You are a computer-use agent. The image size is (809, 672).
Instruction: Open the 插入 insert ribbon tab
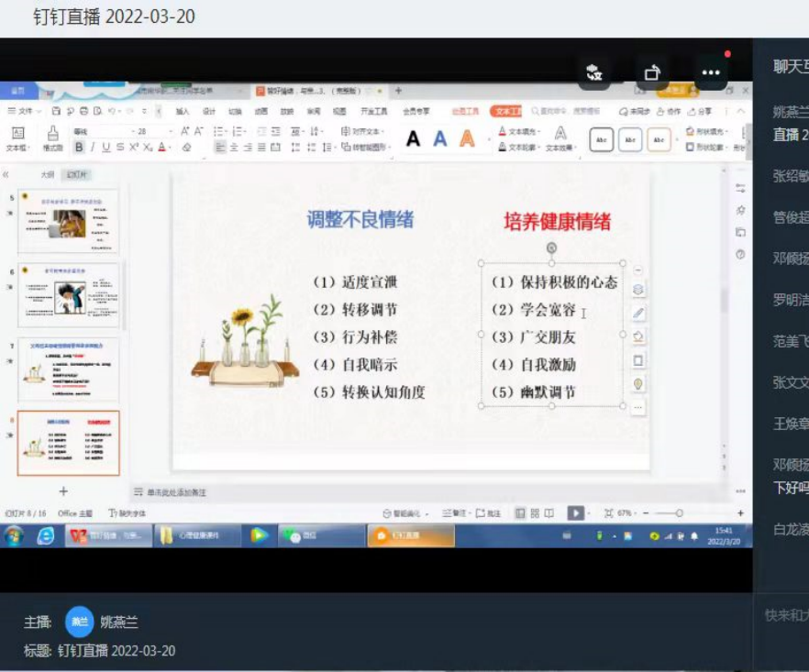pos(183,112)
